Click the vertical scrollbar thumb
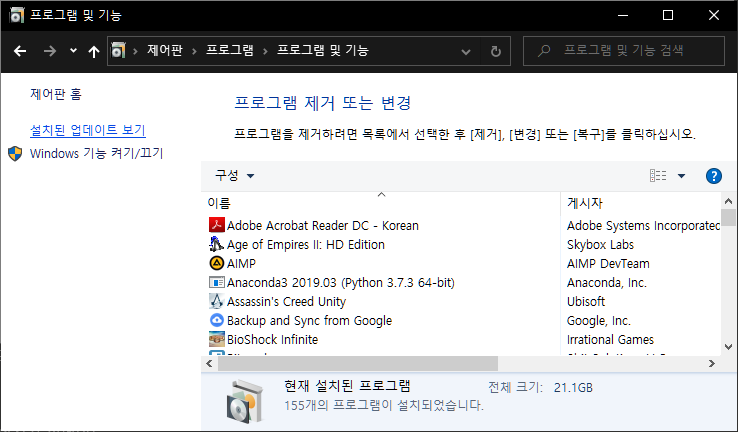The image size is (738, 432). pos(729,217)
